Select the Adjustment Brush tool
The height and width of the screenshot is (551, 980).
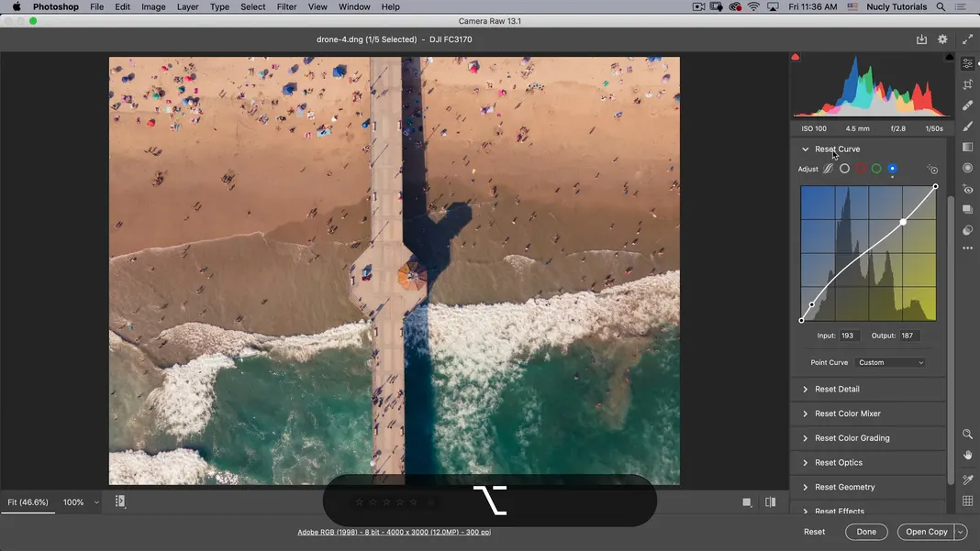[967, 127]
